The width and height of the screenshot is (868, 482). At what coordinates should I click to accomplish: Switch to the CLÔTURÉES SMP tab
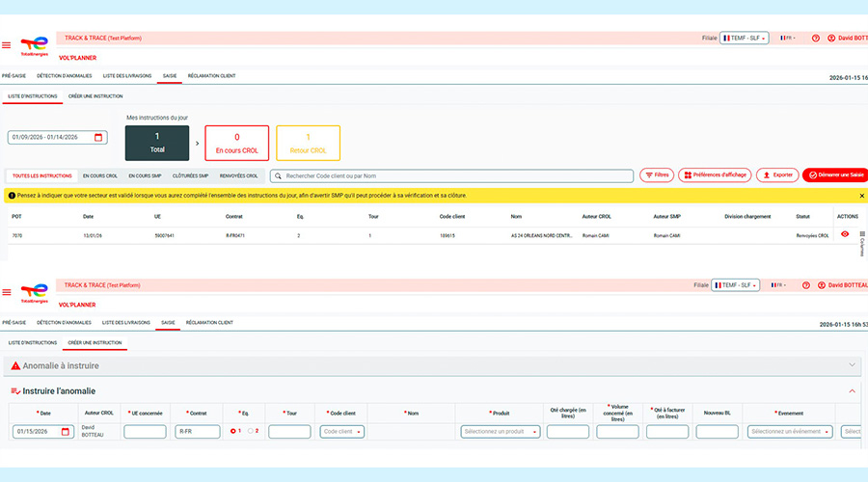(x=190, y=176)
